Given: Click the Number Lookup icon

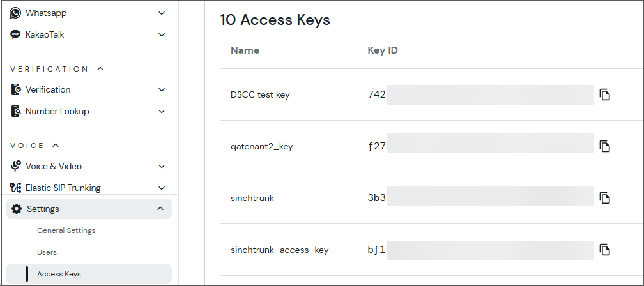Looking at the screenshot, I should pyautogui.click(x=15, y=111).
